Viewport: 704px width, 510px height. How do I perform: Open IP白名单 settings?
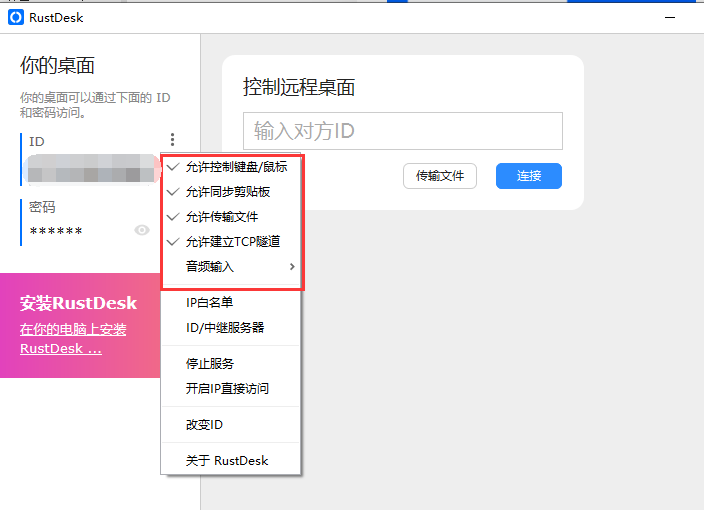pyautogui.click(x=210, y=302)
